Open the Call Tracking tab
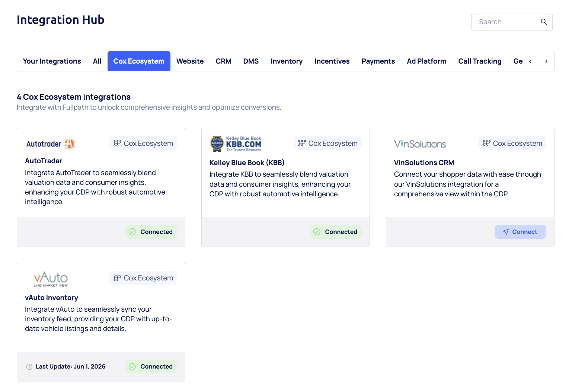The image size is (588, 392). pyautogui.click(x=480, y=61)
